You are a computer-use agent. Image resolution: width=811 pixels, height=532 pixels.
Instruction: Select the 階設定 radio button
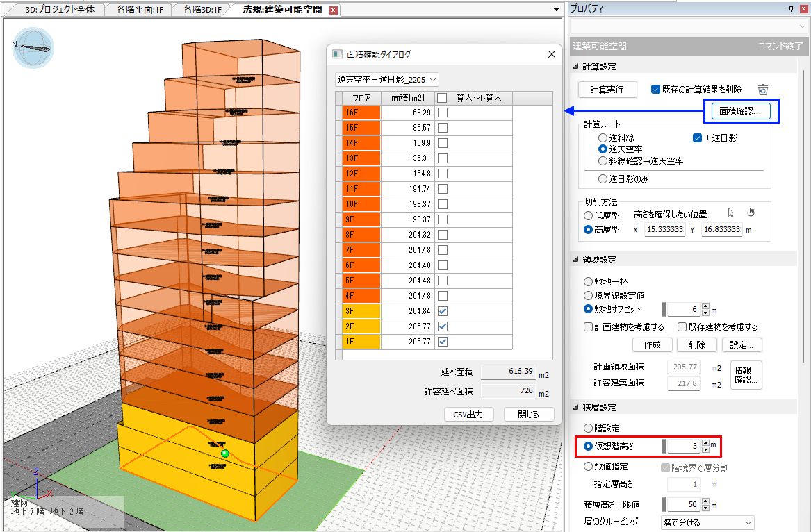point(588,428)
